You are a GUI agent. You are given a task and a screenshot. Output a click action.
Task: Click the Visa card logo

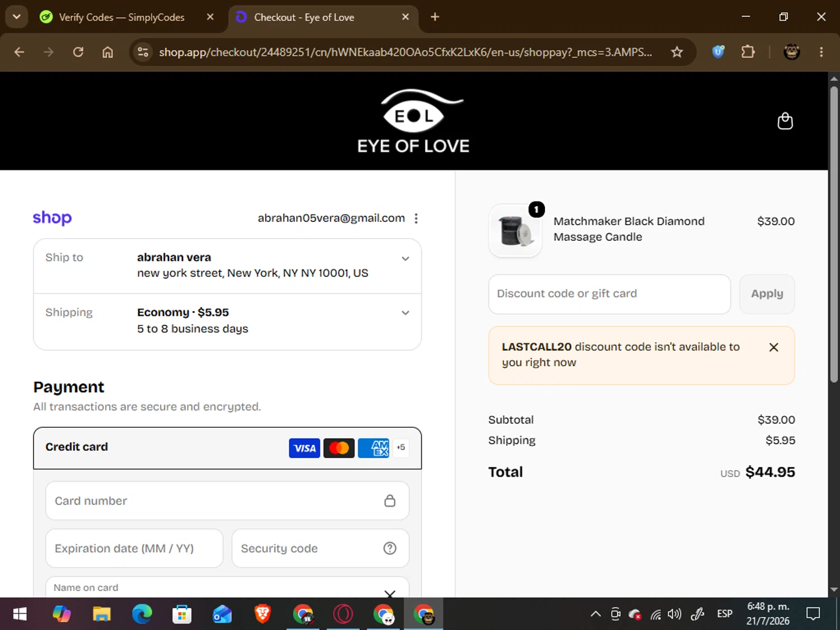(x=305, y=448)
